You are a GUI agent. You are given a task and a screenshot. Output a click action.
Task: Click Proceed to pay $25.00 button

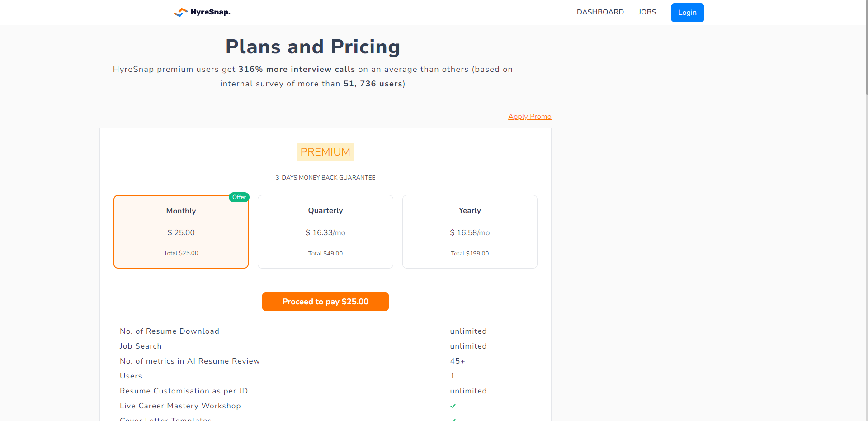(x=325, y=302)
